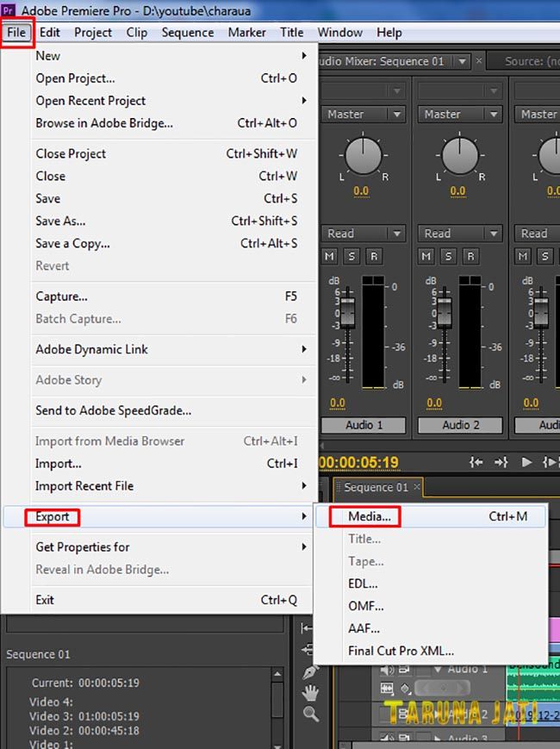The image size is (560, 749).
Task: Open Audio 1 Master output dropdown
Action: click(364, 114)
